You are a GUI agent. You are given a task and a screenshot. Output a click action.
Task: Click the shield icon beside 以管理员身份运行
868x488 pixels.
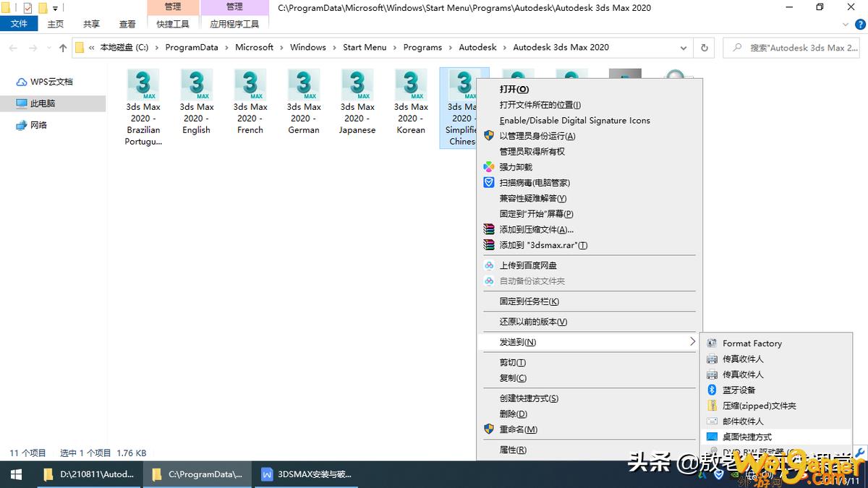[489, 136]
